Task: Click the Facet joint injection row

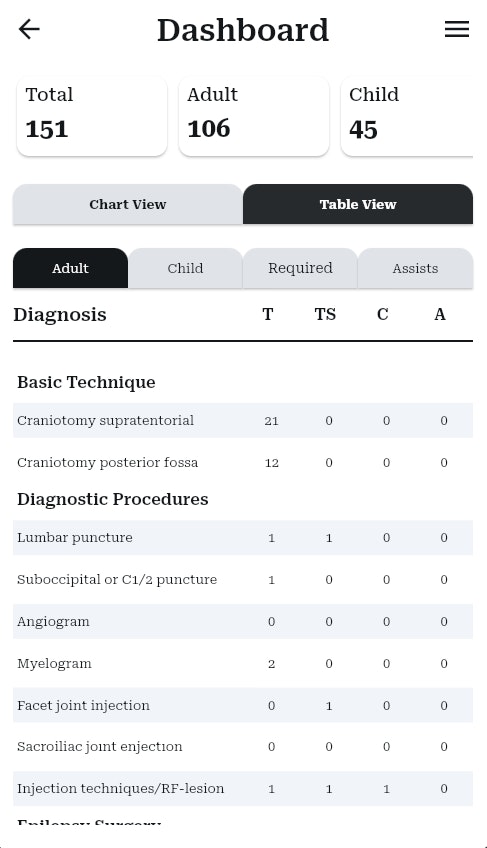Action: click(243, 705)
